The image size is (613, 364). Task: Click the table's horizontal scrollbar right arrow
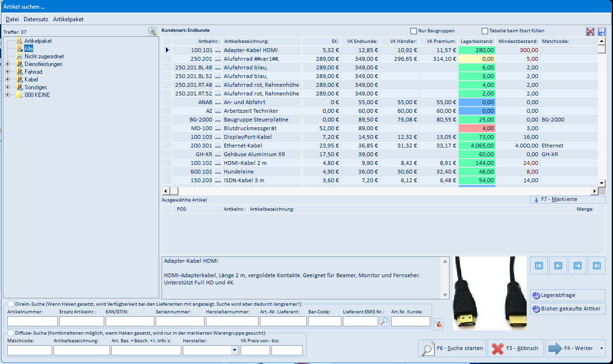tap(594, 191)
